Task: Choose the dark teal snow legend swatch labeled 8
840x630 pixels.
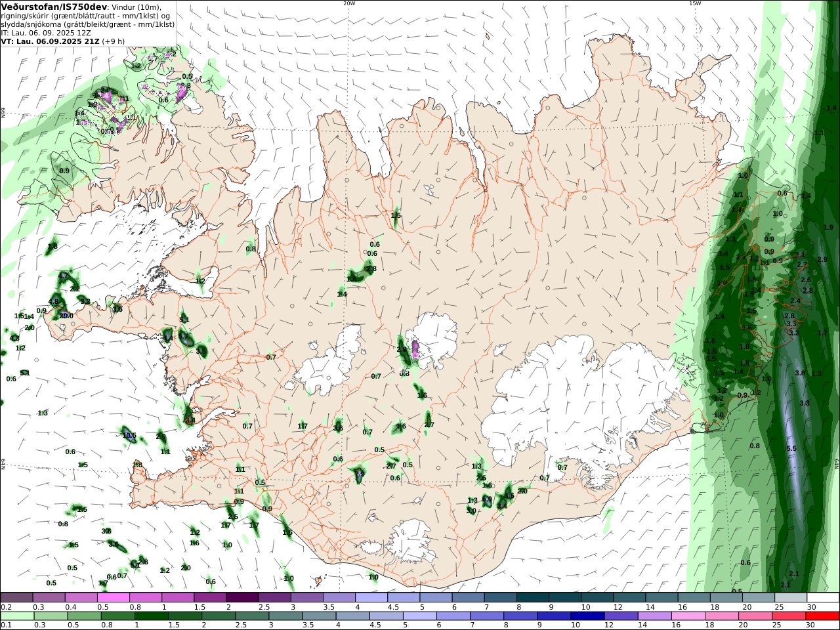Action: pos(532,598)
